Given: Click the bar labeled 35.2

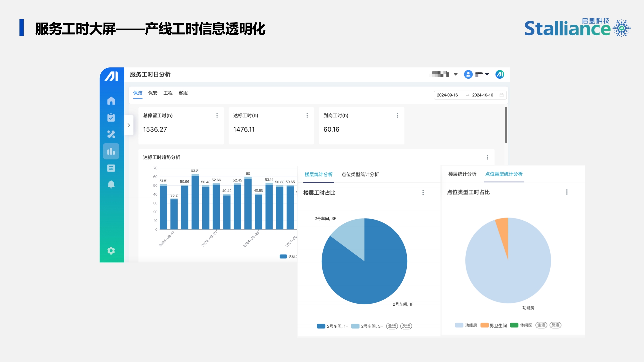Looking at the screenshot, I should click(x=174, y=214).
